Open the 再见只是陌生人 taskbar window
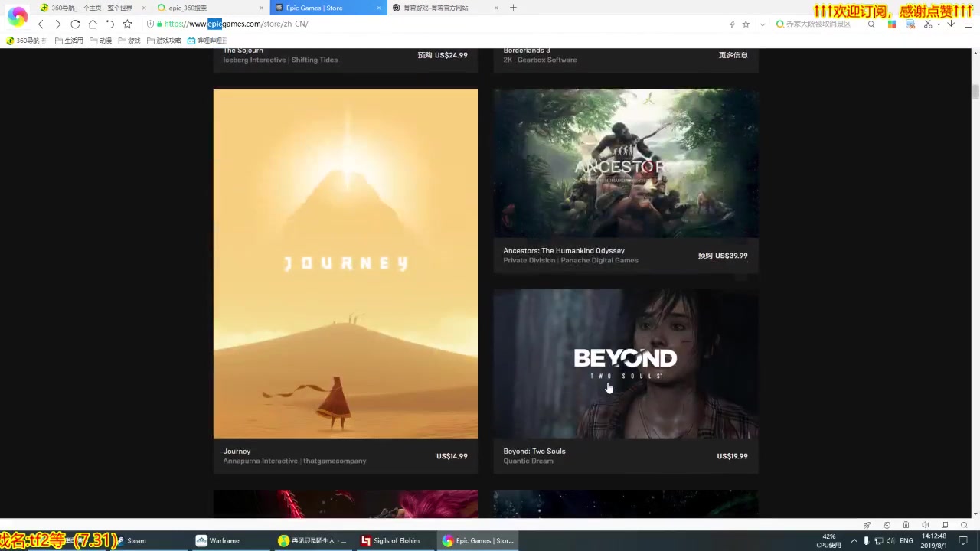 [x=312, y=540]
